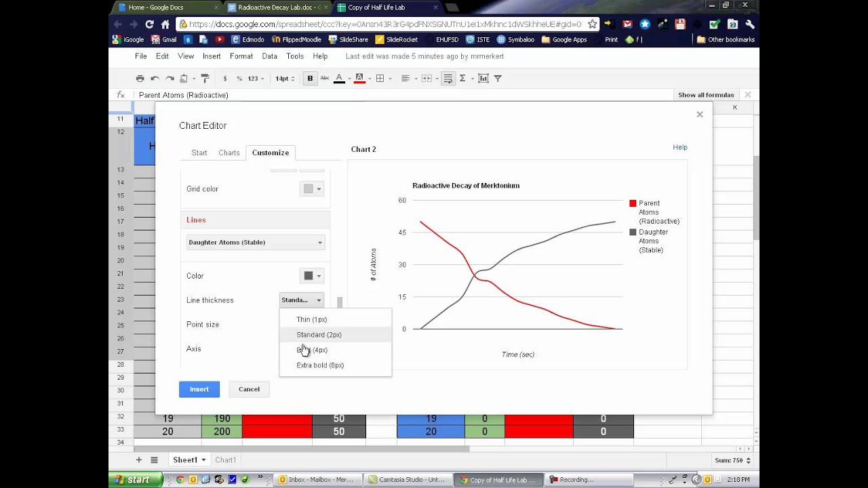Image resolution: width=868 pixels, height=488 pixels.
Task: Switch to Charts tab in Chart Editor
Action: (229, 152)
